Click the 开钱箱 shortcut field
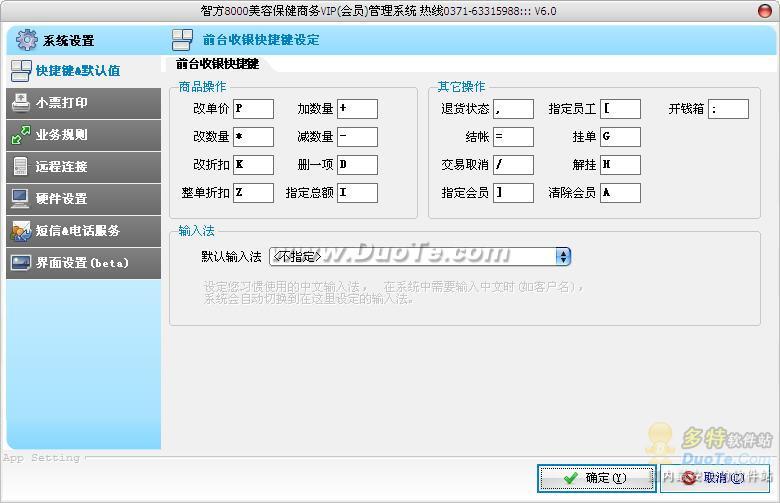The height and width of the screenshot is (503, 780). [728, 108]
